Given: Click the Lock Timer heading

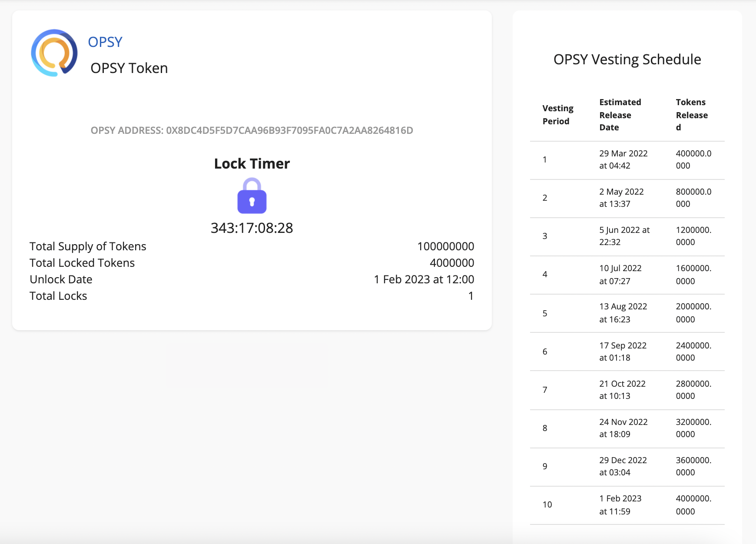Looking at the screenshot, I should tap(252, 164).
